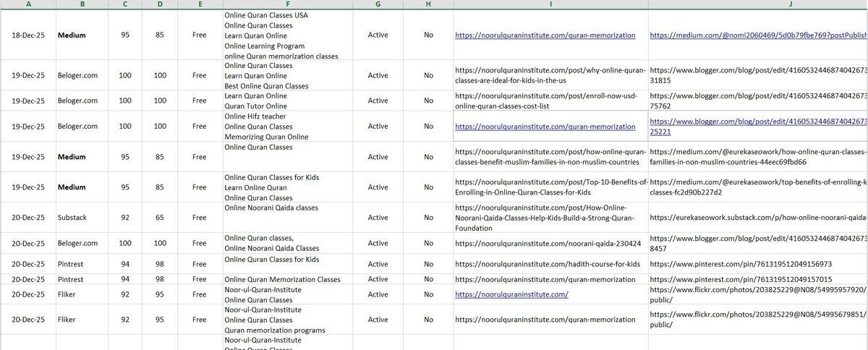Select 'enroll-now-usd-online-quran-classes-cost-list' URL cell
The width and height of the screenshot is (868, 350).
coord(550,101)
